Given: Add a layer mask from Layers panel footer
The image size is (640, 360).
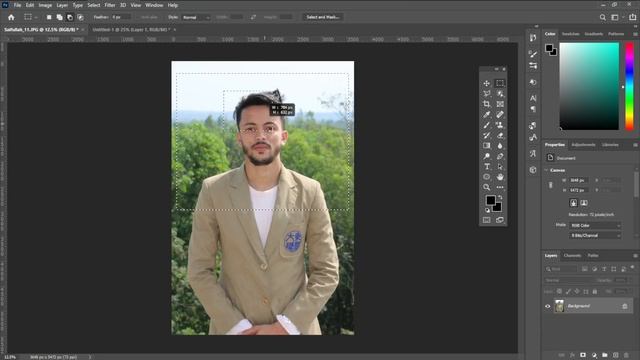Looking at the screenshot, I should click(583, 355).
